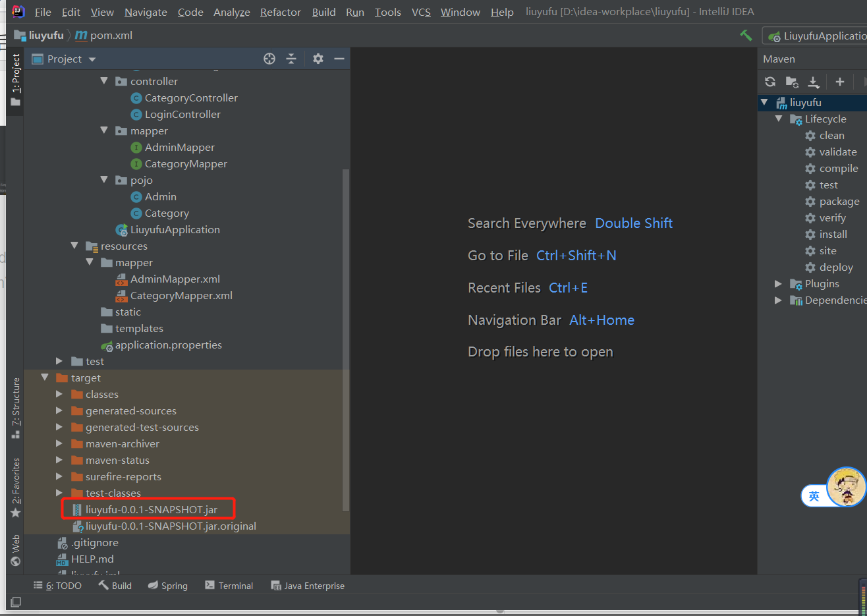The height and width of the screenshot is (616, 867).
Task: Open the Refactor menu
Action: pyautogui.click(x=280, y=12)
